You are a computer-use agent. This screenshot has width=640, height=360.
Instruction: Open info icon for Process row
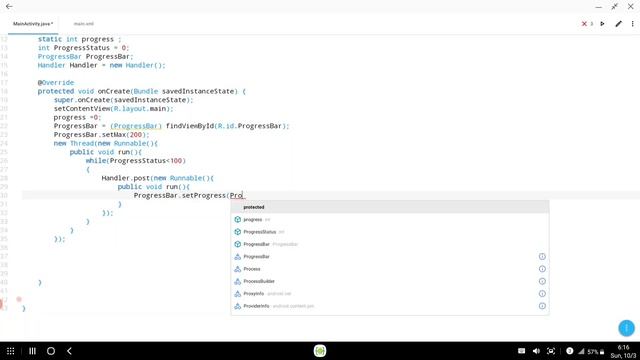point(542,269)
